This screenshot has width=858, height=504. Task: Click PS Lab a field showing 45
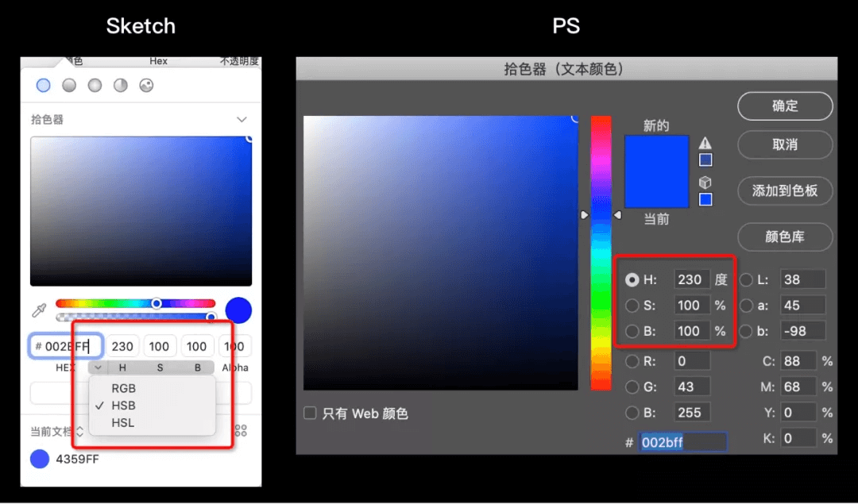click(x=802, y=306)
